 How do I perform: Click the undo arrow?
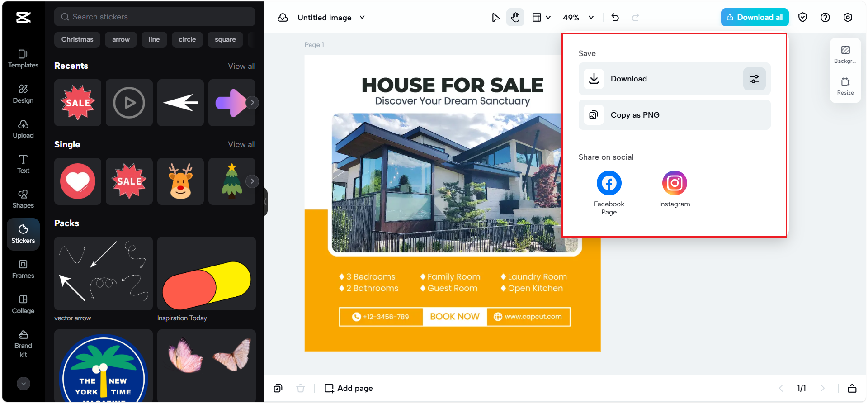(x=615, y=18)
